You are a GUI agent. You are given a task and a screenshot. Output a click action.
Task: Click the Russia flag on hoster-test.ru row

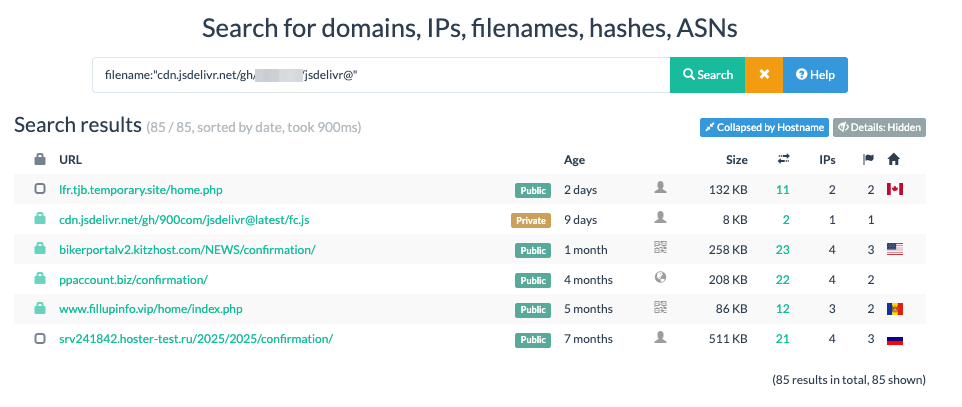pyautogui.click(x=895, y=339)
